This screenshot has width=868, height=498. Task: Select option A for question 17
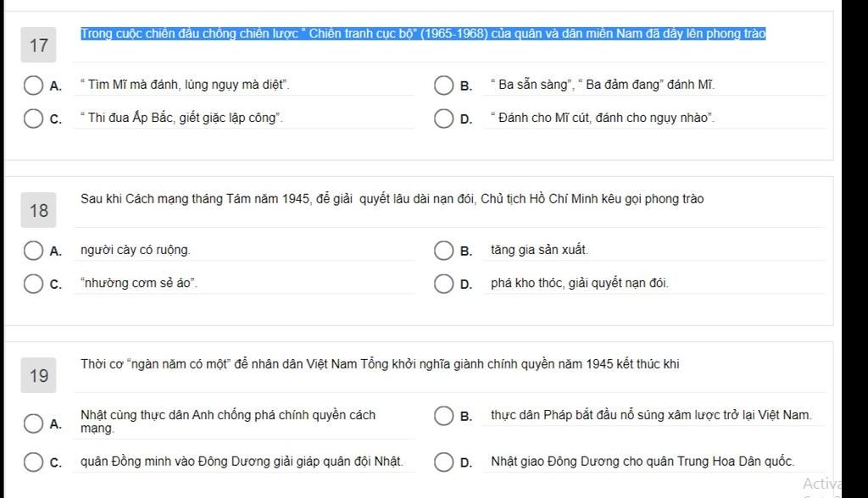33,86
